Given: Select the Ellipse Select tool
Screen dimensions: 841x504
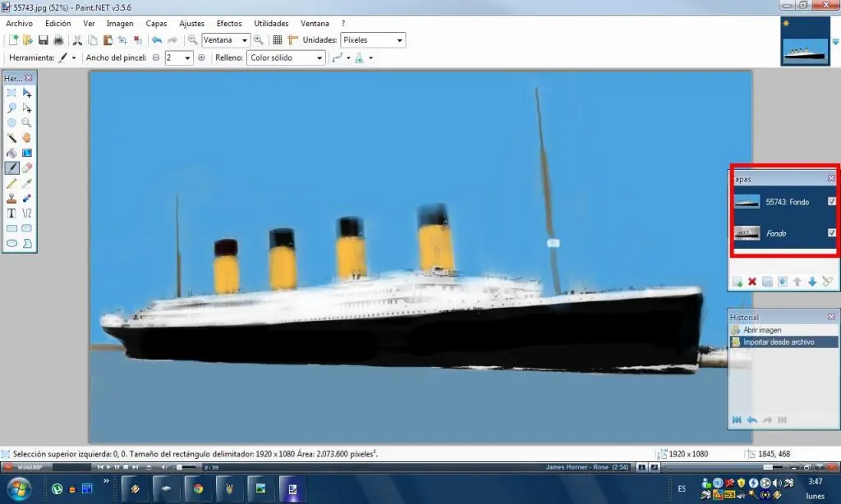Looking at the screenshot, I should [11, 123].
